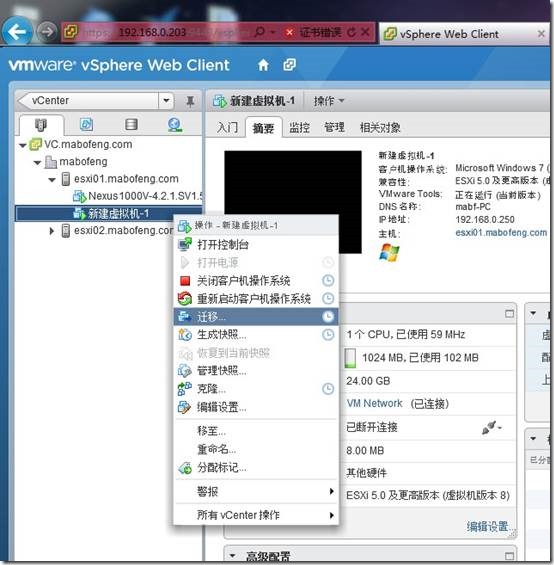The width and height of the screenshot is (554, 565).
Task: Choose 打开控制台 from context menu
Action: (x=256, y=245)
